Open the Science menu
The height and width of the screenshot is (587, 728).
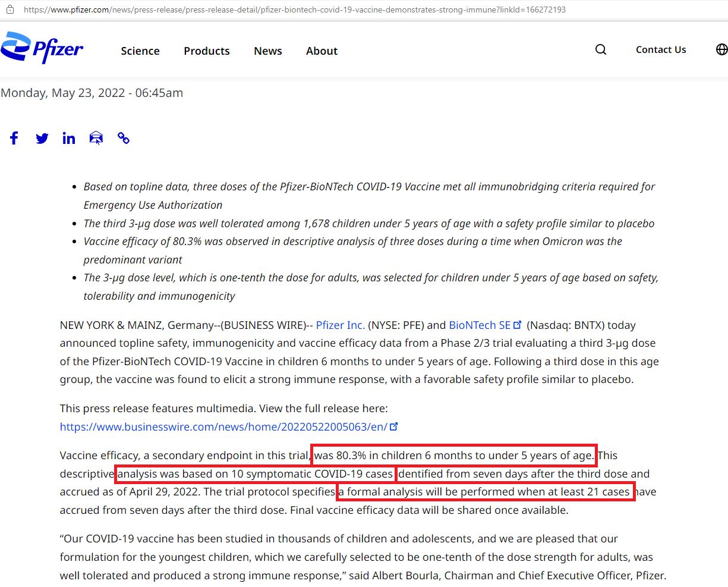140,51
